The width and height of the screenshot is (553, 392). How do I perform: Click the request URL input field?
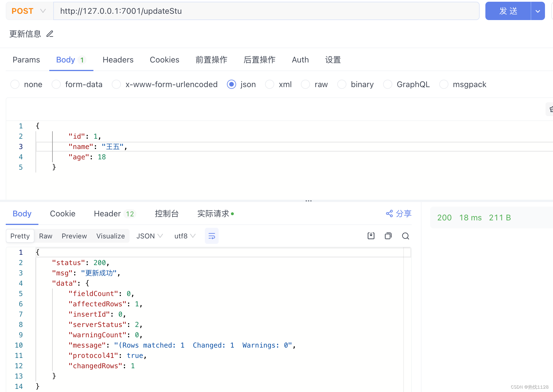(266, 11)
